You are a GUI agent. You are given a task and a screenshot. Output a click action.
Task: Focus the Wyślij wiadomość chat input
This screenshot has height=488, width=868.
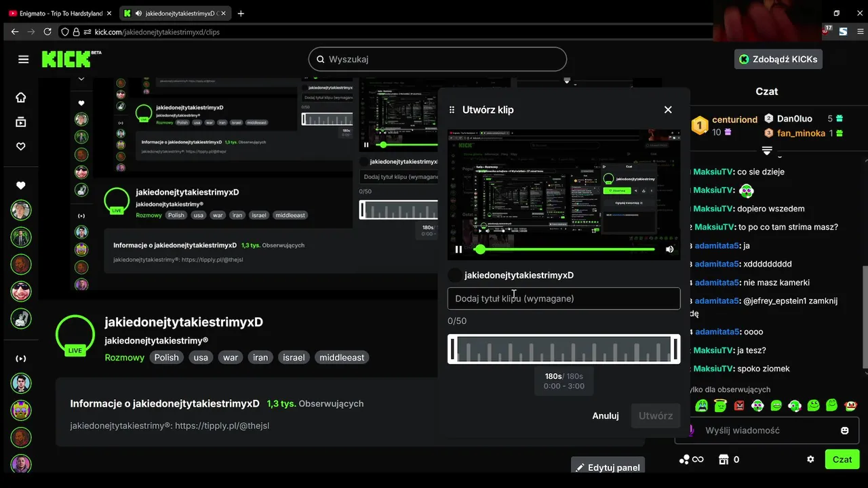click(766, 430)
